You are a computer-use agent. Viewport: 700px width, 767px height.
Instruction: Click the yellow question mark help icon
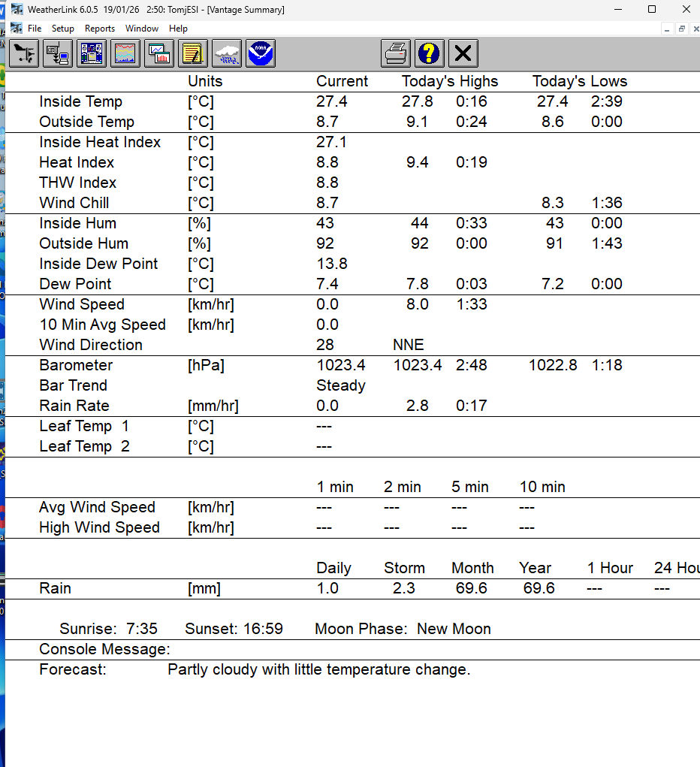pos(430,54)
